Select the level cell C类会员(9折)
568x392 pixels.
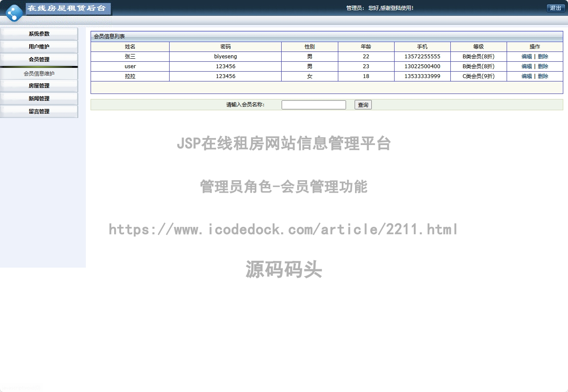(479, 76)
